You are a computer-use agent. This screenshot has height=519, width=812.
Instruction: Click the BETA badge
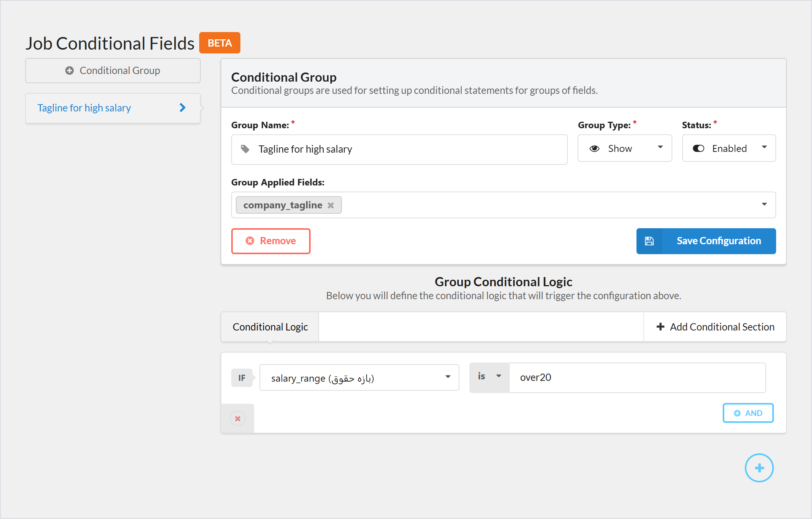(x=220, y=43)
